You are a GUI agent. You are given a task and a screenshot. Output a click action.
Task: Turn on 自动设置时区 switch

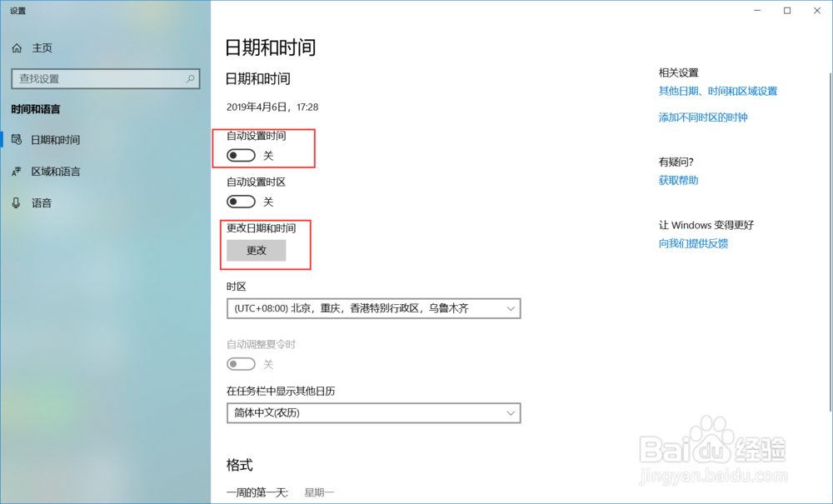click(x=241, y=201)
